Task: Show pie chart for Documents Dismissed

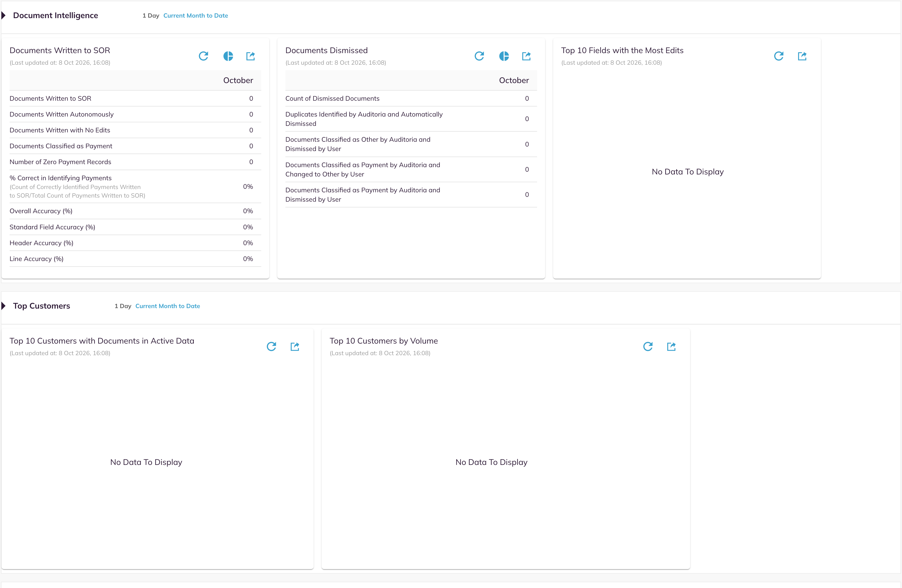Action: pyautogui.click(x=504, y=56)
